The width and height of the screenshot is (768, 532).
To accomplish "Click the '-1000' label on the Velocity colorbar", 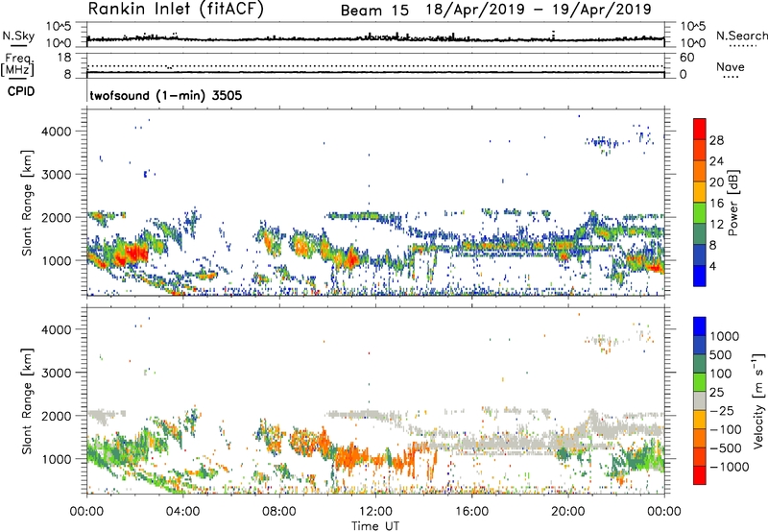I will pyautogui.click(x=729, y=467).
